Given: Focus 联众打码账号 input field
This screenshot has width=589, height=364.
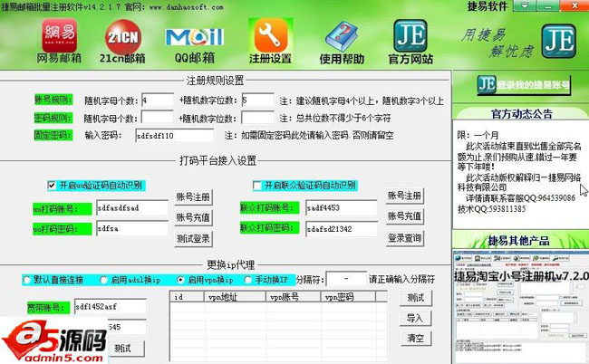Looking at the screenshot, I should pyautogui.click(x=342, y=207).
